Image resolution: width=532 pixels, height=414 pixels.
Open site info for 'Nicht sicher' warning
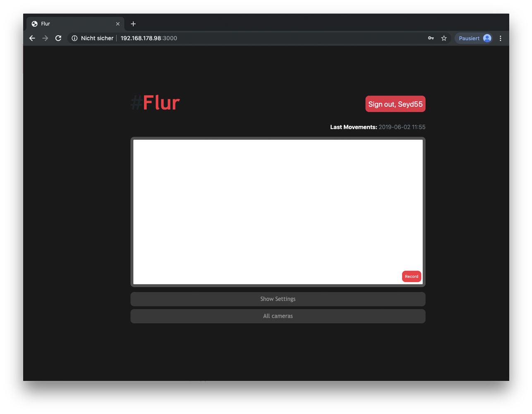pyautogui.click(x=74, y=38)
